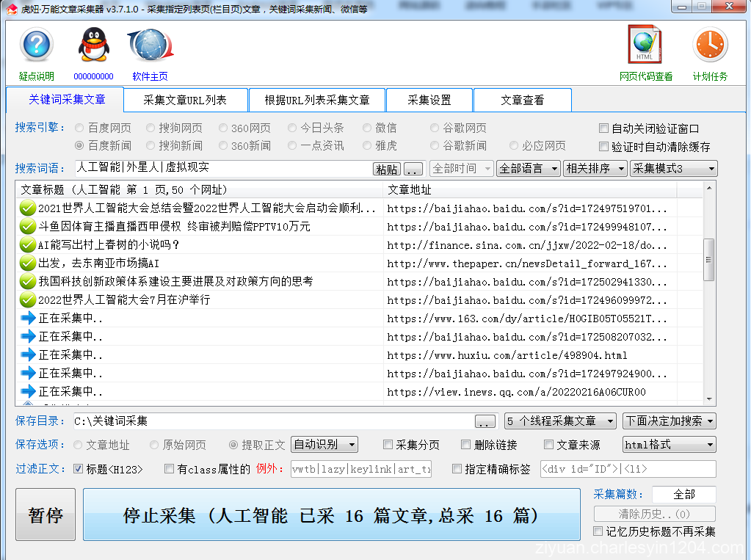Click green checkmark beside 2021世界人工智能大会 article

(x=26, y=208)
